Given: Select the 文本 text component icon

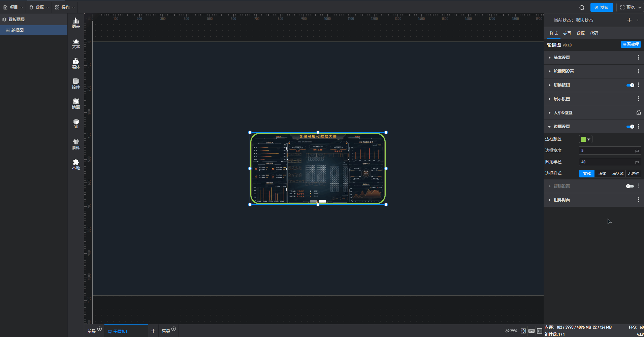Looking at the screenshot, I should (76, 43).
